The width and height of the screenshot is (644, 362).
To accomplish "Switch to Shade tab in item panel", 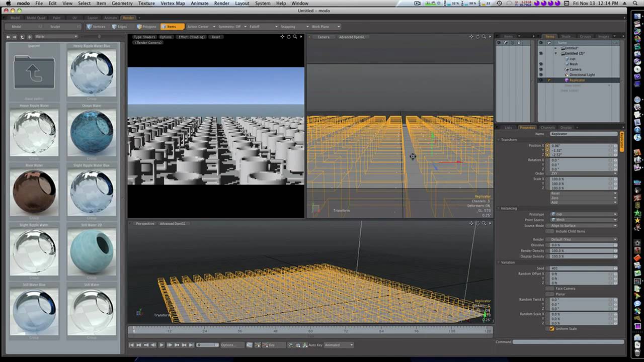I will [566, 36].
